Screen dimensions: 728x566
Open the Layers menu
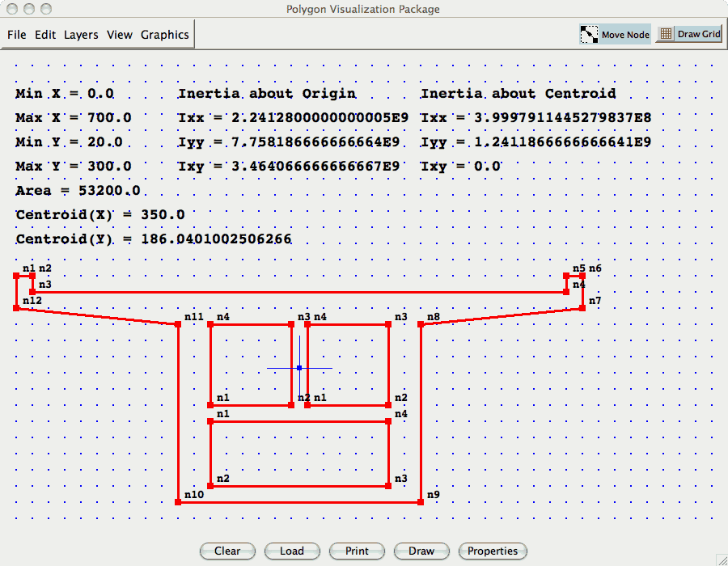pyautogui.click(x=81, y=35)
